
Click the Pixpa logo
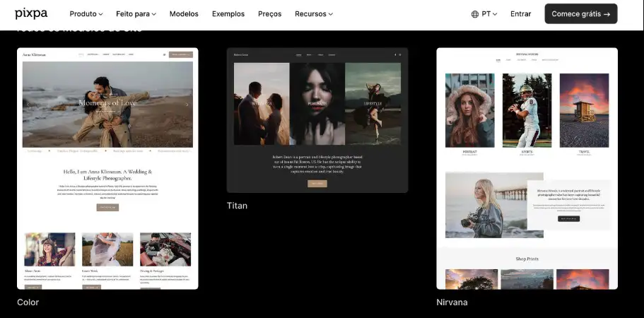click(x=31, y=13)
